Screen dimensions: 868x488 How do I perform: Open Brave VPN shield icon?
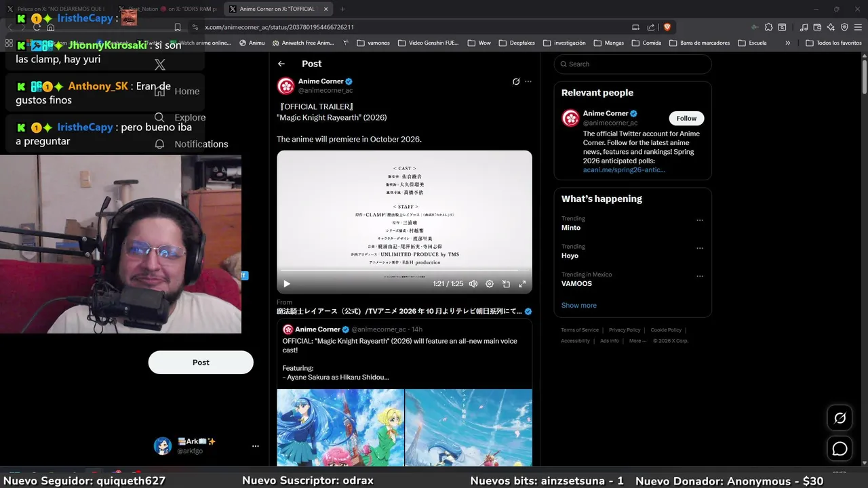(844, 27)
